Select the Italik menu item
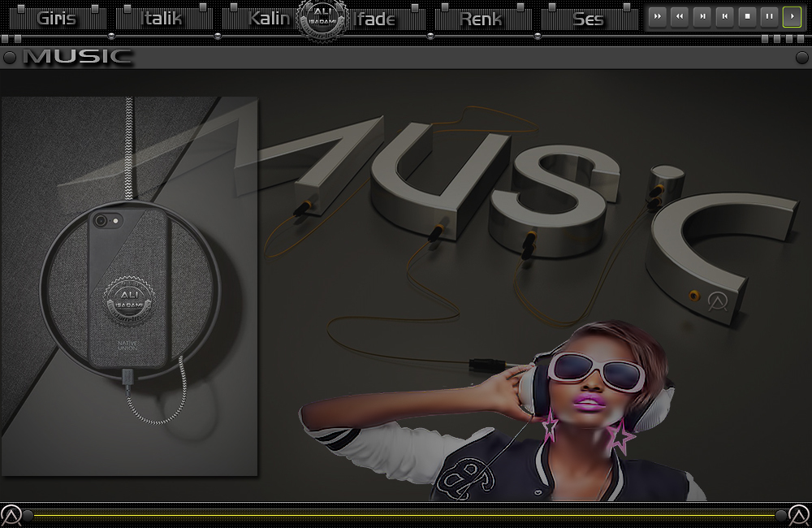Viewport: 812px width, 528px height. [x=162, y=19]
